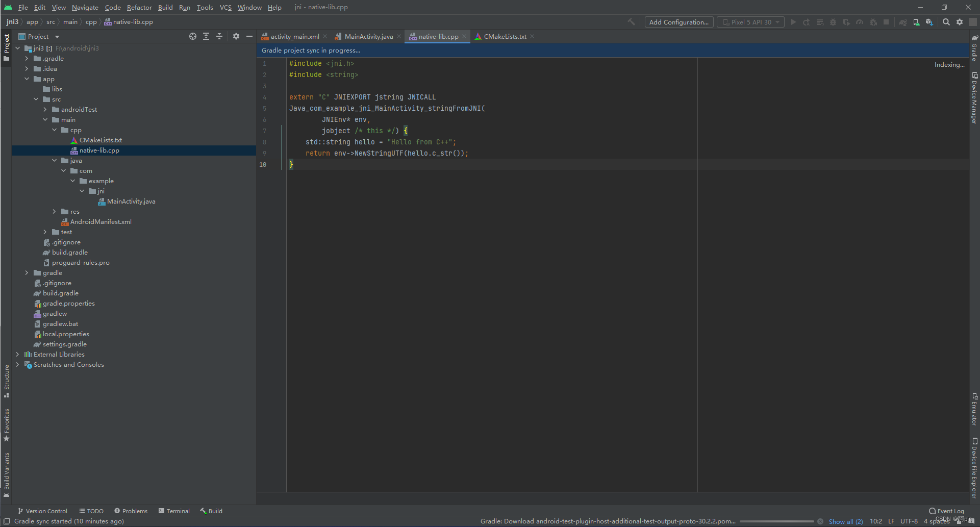980x527 pixels.
Task: Click Run with Coverage icon
Action: coord(846,22)
